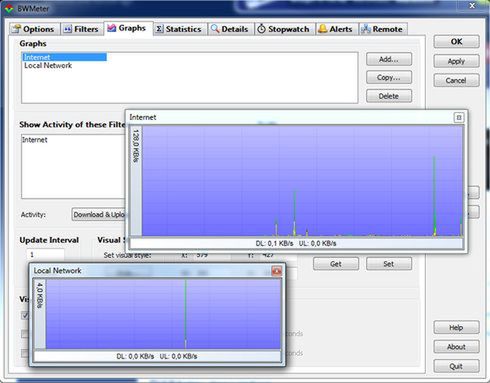490x383 pixels.
Task: Click the Update Interval input field
Action: (45, 254)
